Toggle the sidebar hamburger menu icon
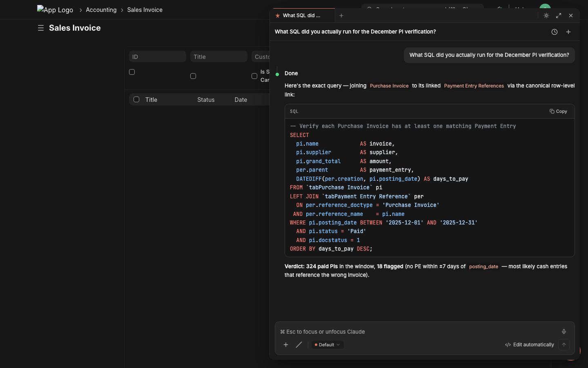This screenshot has width=588, height=368. click(41, 28)
